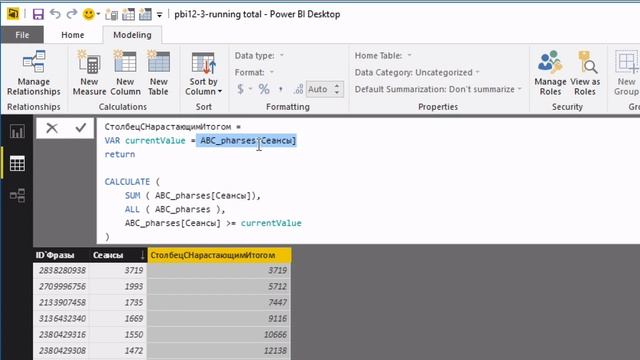The height and width of the screenshot is (360, 640).
Task: Toggle the thousands separator comma button
Action: [x=281, y=89]
